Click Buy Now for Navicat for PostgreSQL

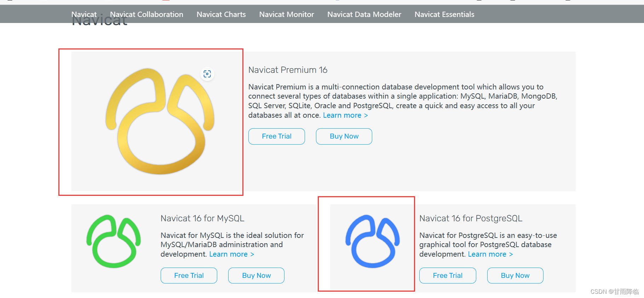(x=515, y=275)
